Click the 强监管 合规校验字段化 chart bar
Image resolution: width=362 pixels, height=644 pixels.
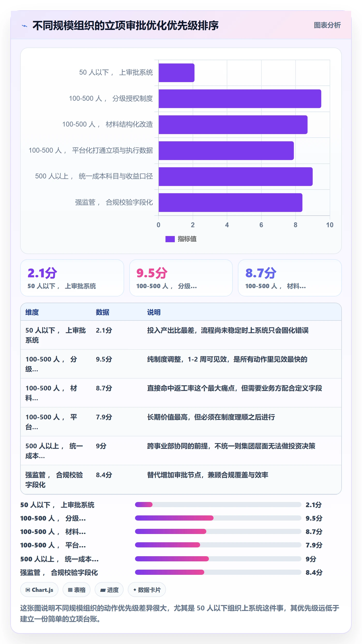(x=230, y=202)
